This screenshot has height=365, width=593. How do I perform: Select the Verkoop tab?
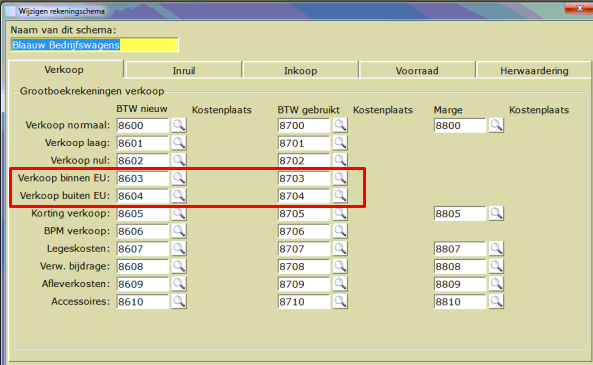[x=66, y=70]
